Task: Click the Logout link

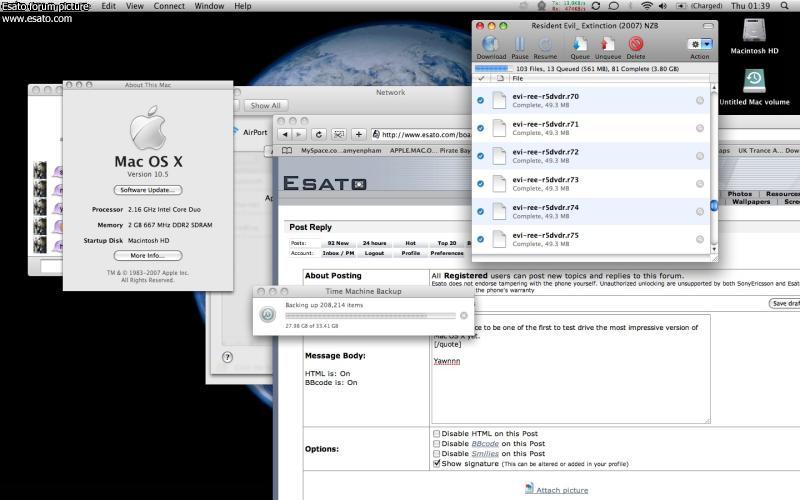Action: click(374, 253)
